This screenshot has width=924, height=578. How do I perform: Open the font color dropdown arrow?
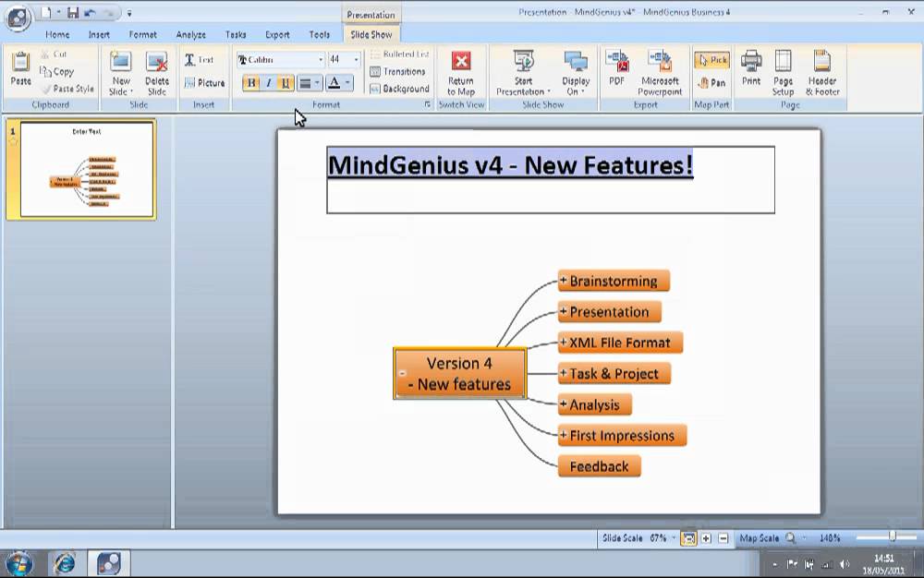coord(347,83)
